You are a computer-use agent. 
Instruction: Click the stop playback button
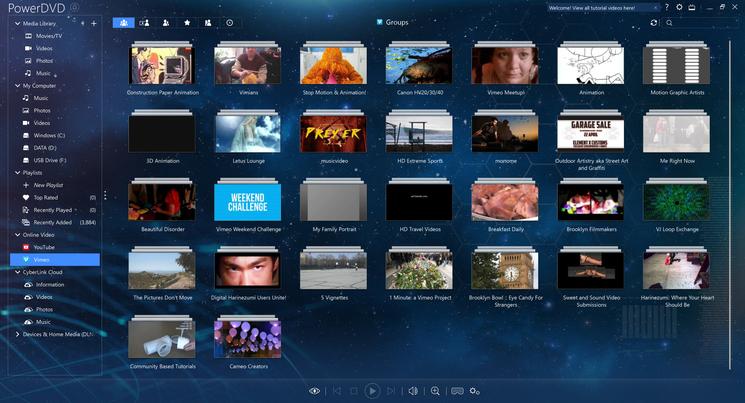point(354,391)
